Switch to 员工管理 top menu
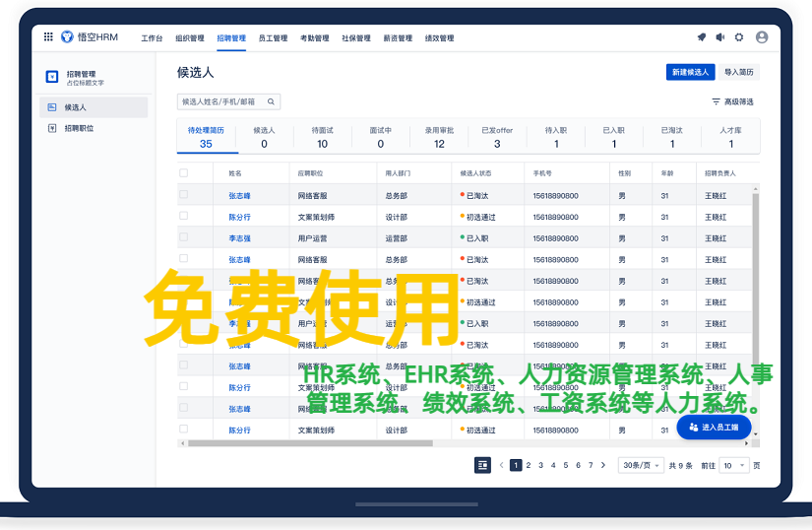812x530 pixels. tap(273, 38)
